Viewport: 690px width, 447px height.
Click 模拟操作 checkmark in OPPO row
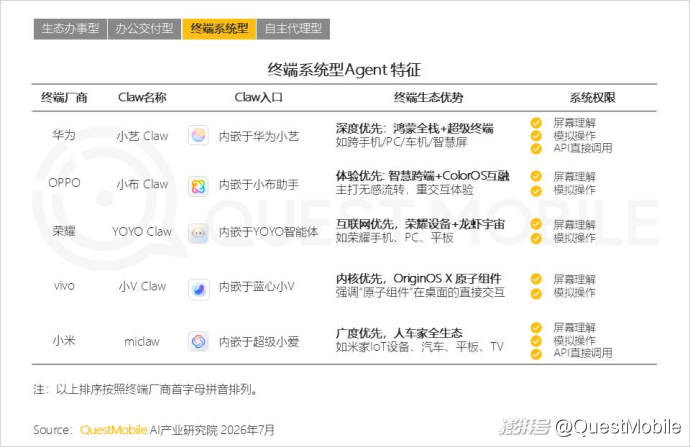(x=536, y=191)
